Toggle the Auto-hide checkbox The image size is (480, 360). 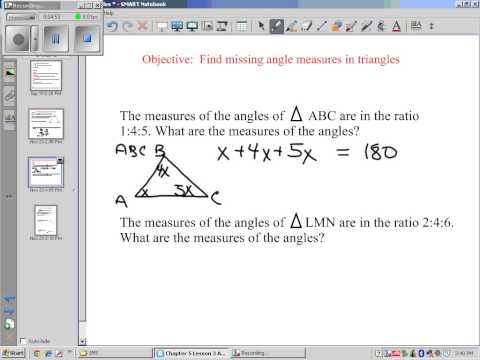pyautogui.click(x=23, y=341)
